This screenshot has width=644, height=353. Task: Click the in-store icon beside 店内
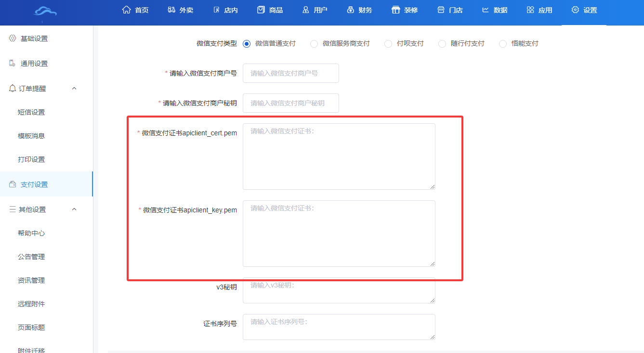point(216,10)
